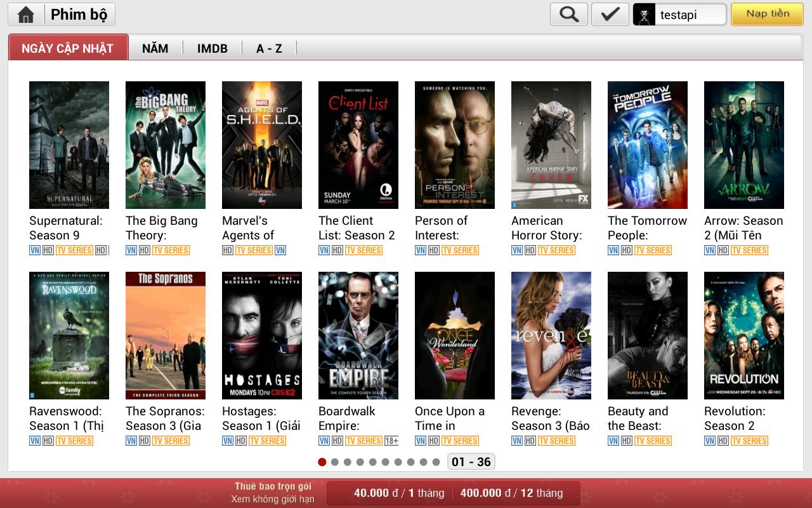Open the Revenge Season 3 poster

point(551,335)
